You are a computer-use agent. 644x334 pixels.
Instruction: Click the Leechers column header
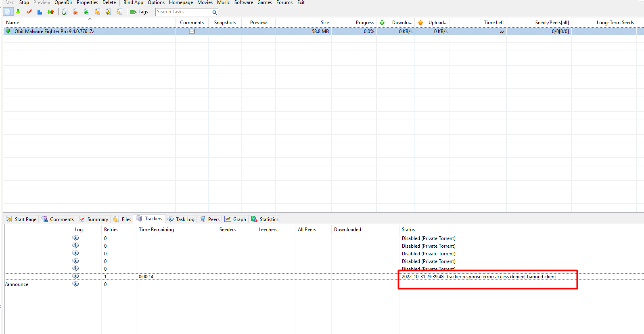point(268,230)
